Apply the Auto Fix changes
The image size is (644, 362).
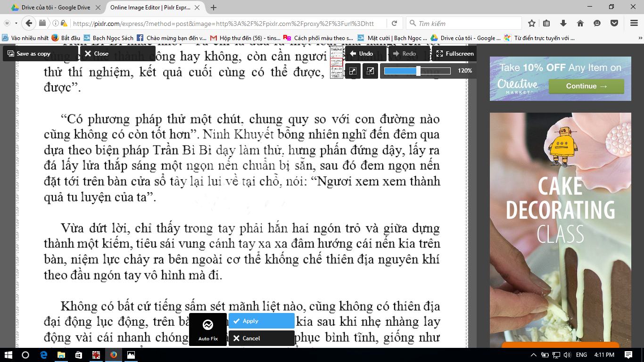(x=262, y=321)
